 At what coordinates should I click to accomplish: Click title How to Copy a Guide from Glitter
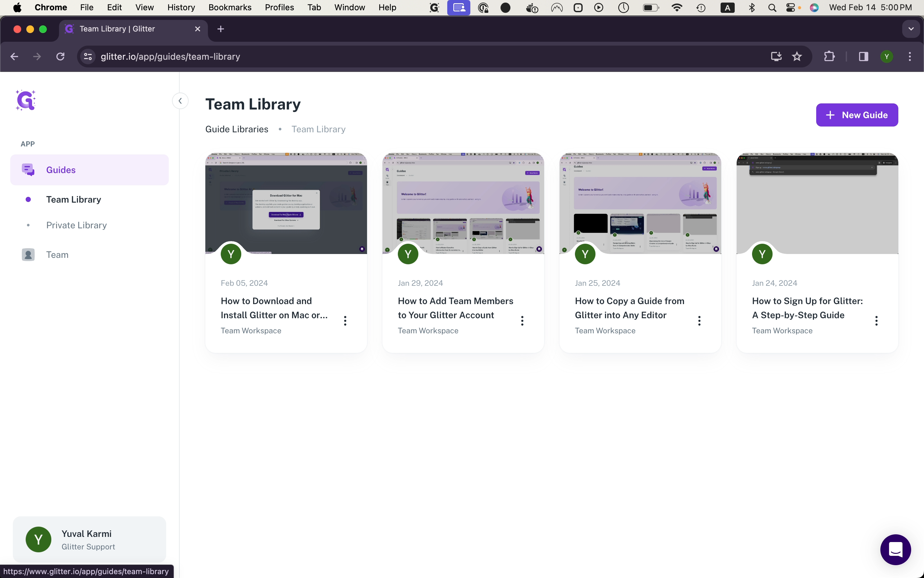pyautogui.click(x=629, y=308)
